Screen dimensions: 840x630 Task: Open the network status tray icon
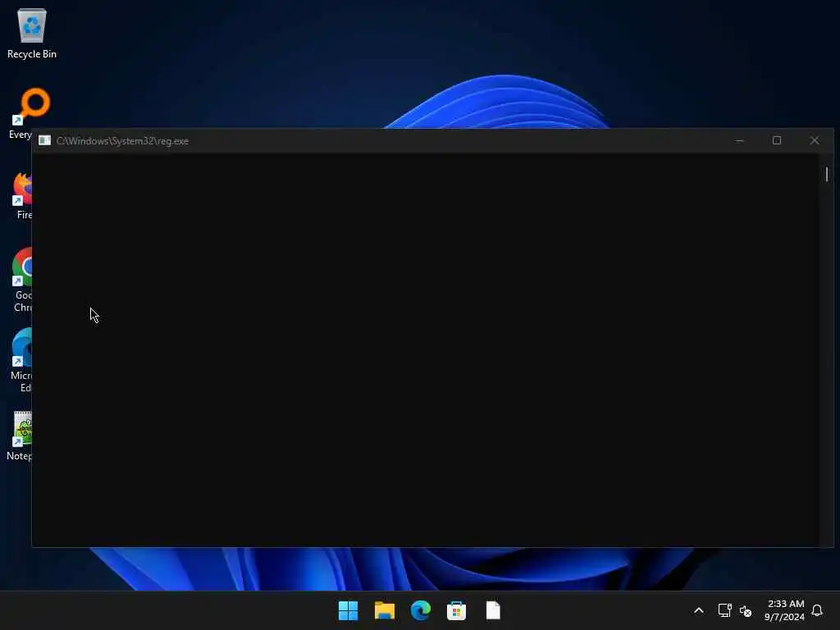click(725, 610)
